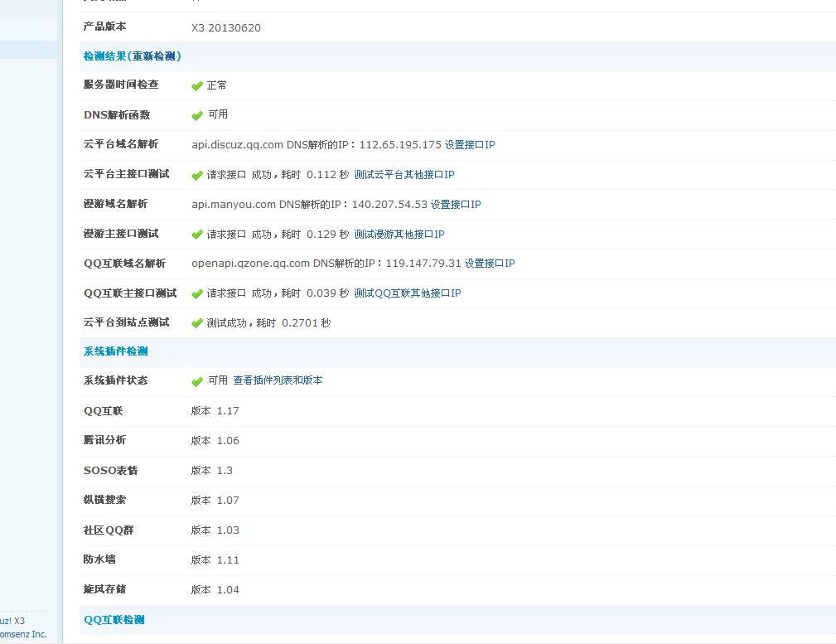Select 请求接口 成功,耗时 0.112 秒 text

[x=278, y=175]
